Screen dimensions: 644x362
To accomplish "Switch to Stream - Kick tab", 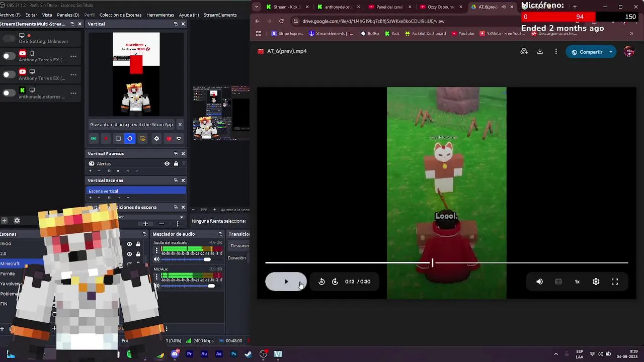I will click(288, 7).
